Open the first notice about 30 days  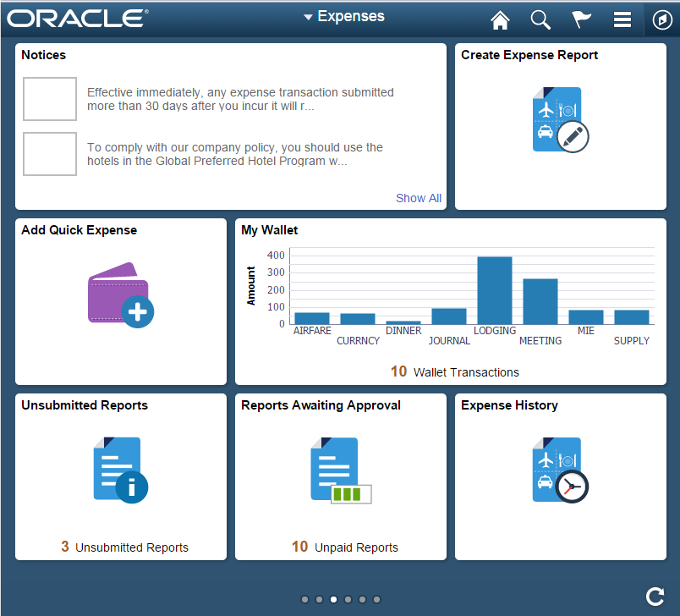(x=240, y=99)
